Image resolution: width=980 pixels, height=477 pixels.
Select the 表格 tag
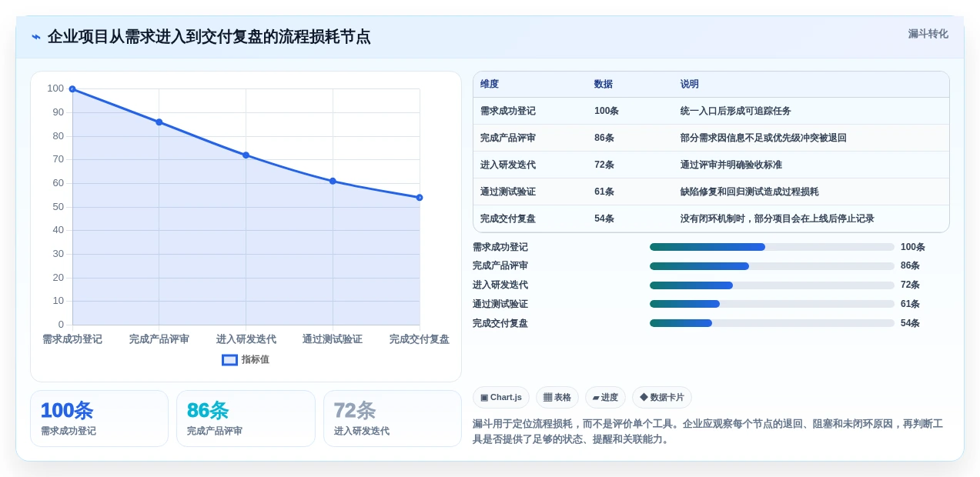coord(557,398)
